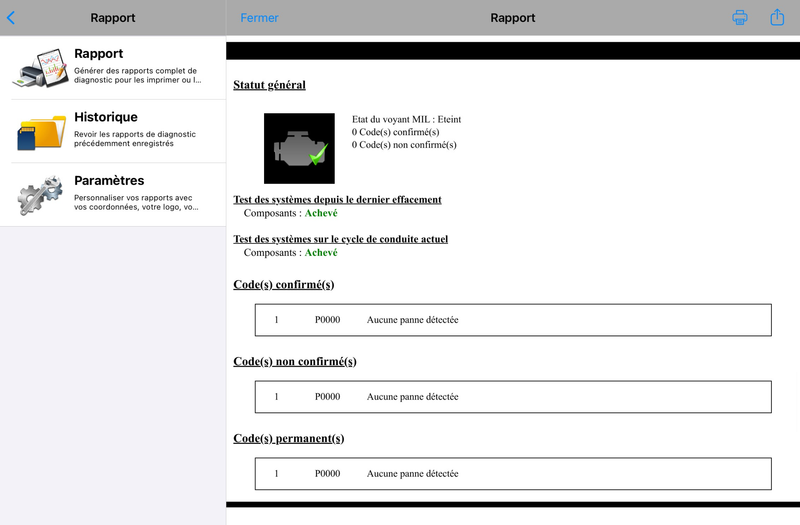The image size is (800, 525).
Task: Click 'Test des systèmes sur le cycle de conduite actuel'
Action: point(340,239)
